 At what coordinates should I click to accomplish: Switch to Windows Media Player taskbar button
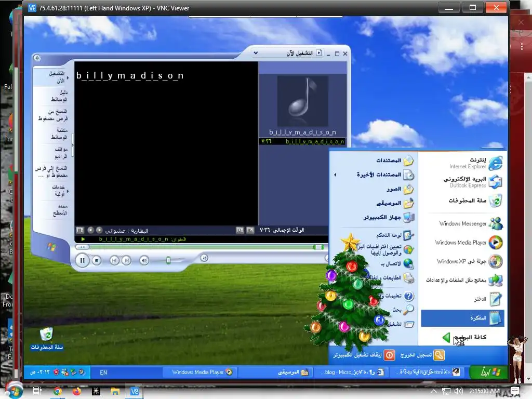[x=200, y=372]
